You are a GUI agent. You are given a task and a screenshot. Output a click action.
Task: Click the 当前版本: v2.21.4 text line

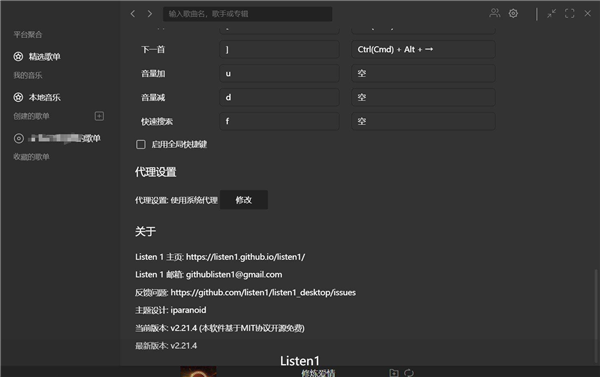[220, 328]
